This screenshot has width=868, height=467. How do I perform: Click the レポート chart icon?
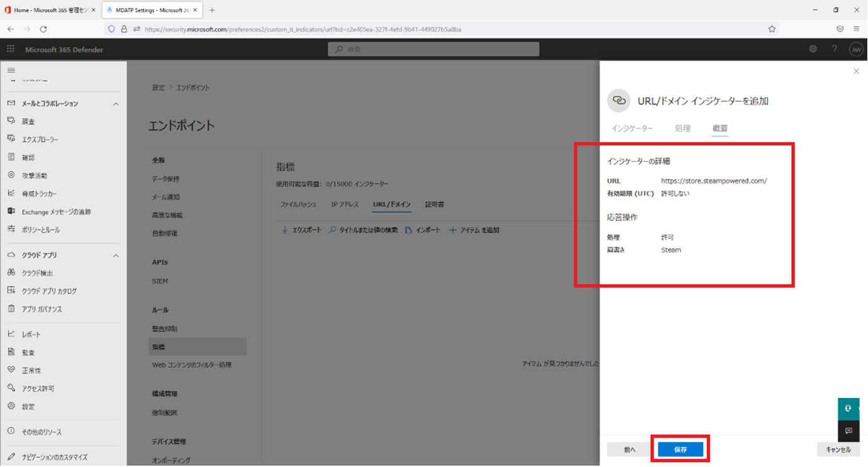(x=11, y=334)
